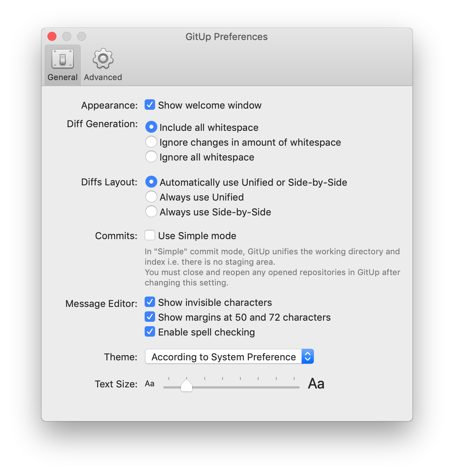Click the Diffs Layout label
This screenshot has width=454, height=476.
109,182
